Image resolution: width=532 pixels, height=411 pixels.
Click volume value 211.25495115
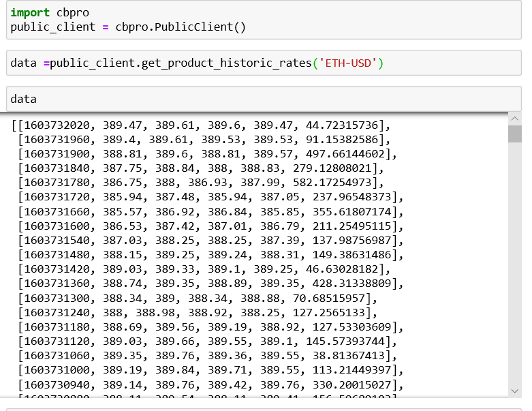click(352, 226)
